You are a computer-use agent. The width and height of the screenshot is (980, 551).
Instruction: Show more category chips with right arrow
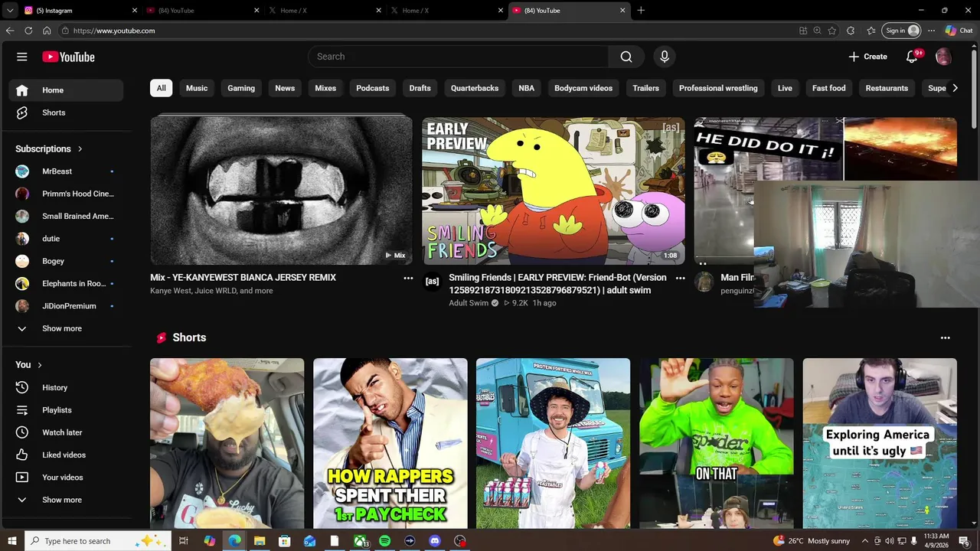955,88
